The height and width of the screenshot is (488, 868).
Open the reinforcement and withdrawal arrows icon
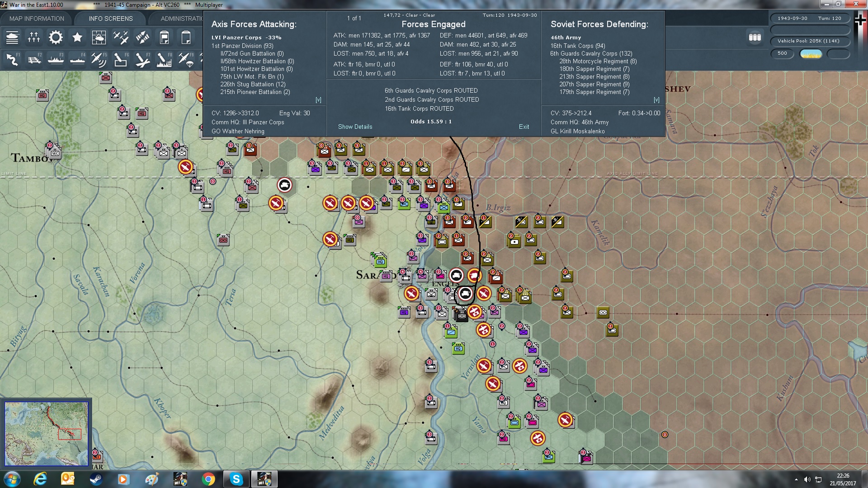pos(142,38)
